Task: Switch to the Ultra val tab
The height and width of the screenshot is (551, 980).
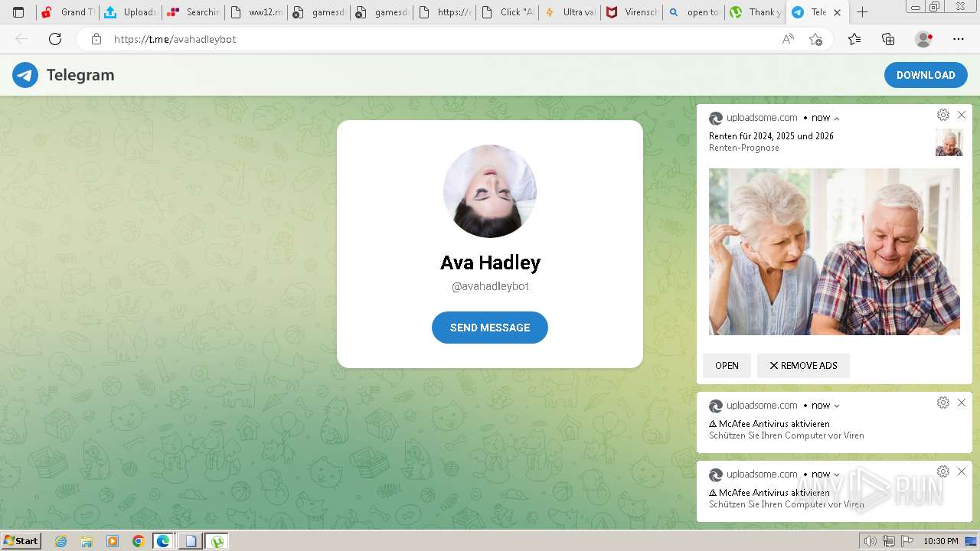Action: click(570, 12)
